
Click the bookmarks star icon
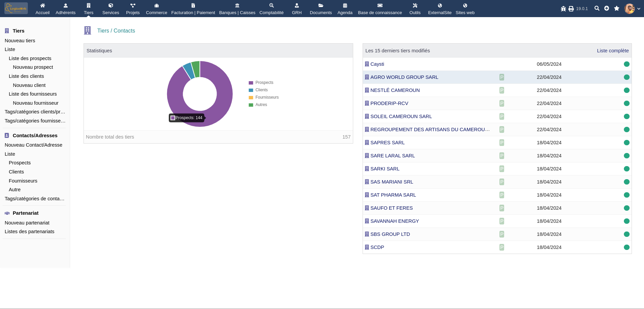616,8
